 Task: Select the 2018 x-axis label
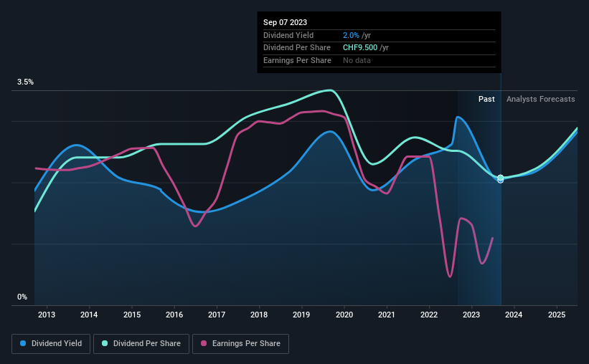[259, 315]
